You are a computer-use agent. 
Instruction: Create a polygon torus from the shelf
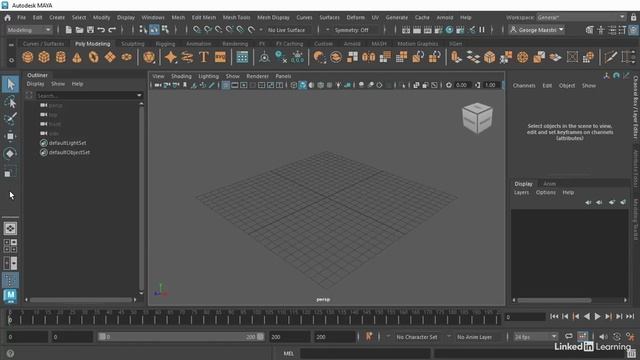(93, 57)
